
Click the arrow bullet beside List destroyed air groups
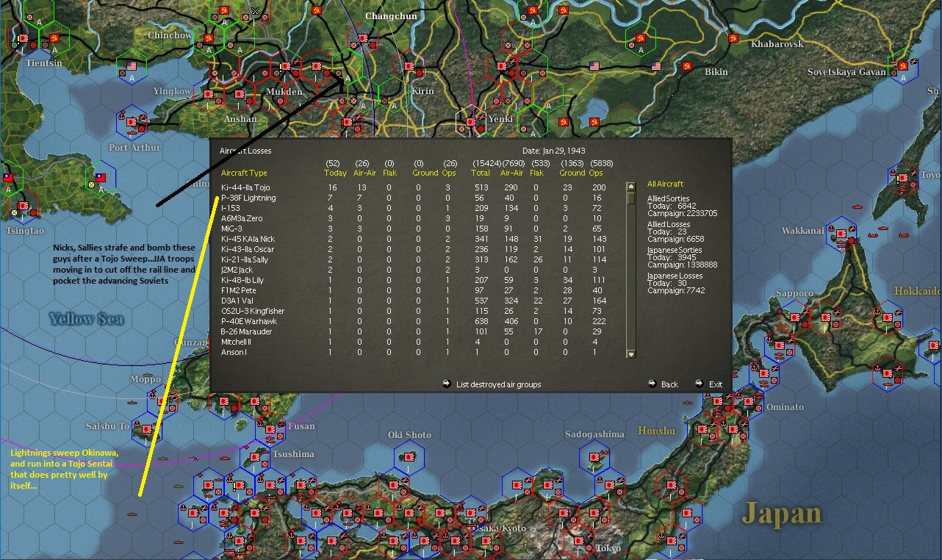coord(447,384)
